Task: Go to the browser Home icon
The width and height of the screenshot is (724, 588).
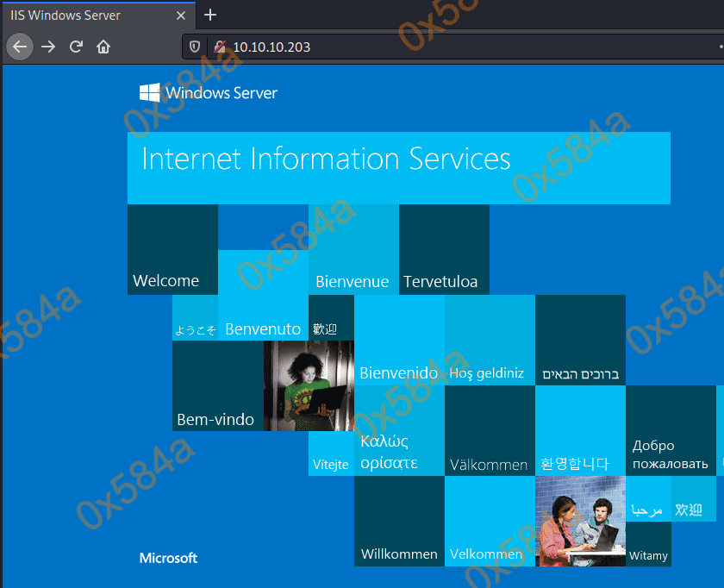Action: [103, 47]
